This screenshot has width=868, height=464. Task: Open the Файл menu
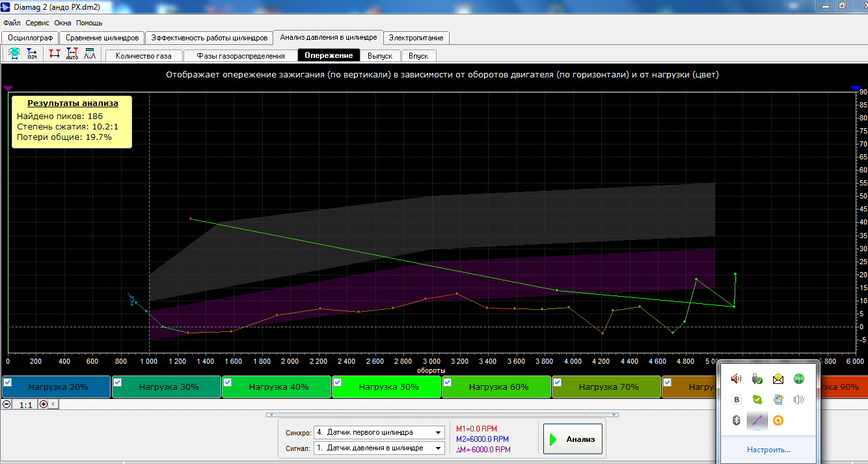coord(12,23)
